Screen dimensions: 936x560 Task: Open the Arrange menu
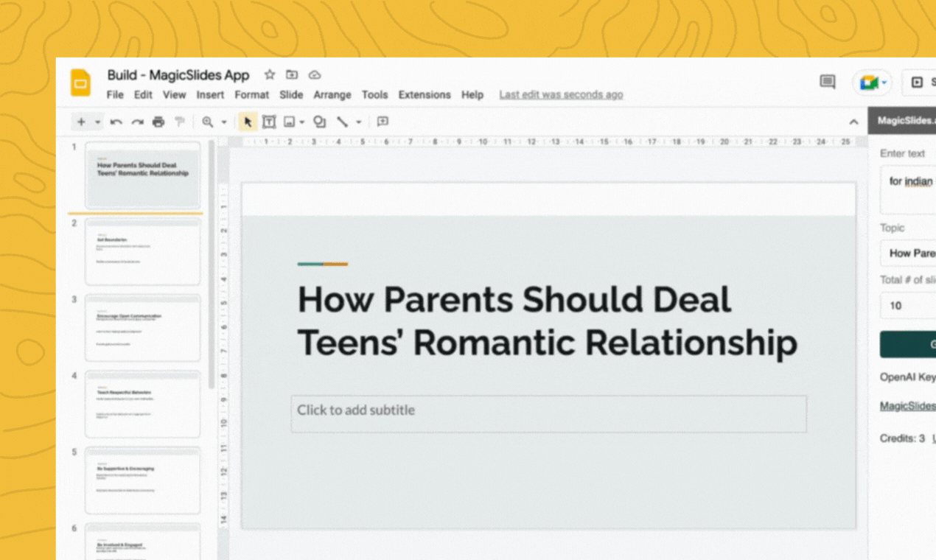point(332,95)
